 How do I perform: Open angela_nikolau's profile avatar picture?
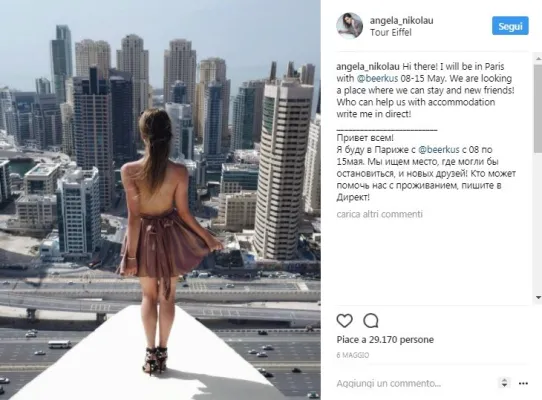pyautogui.click(x=349, y=26)
